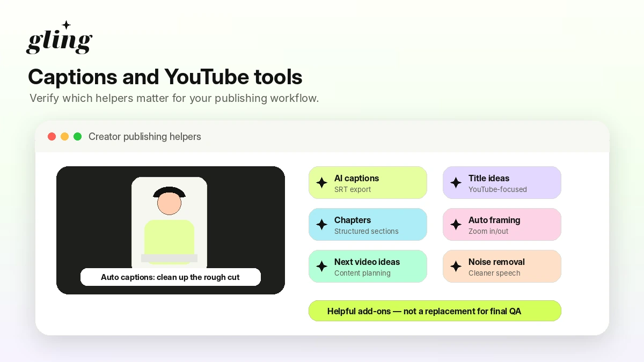Choose the Chapters label

pyautogui.click(x=353, y=220)
